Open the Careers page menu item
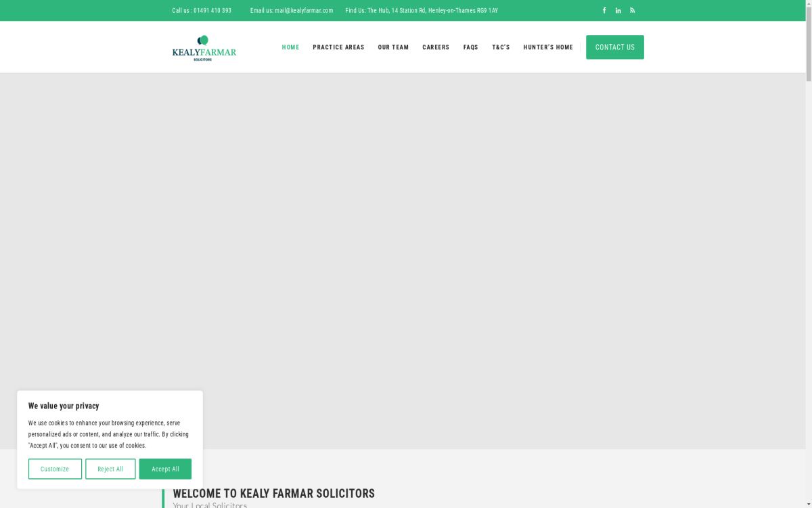 tap(436, 47)
